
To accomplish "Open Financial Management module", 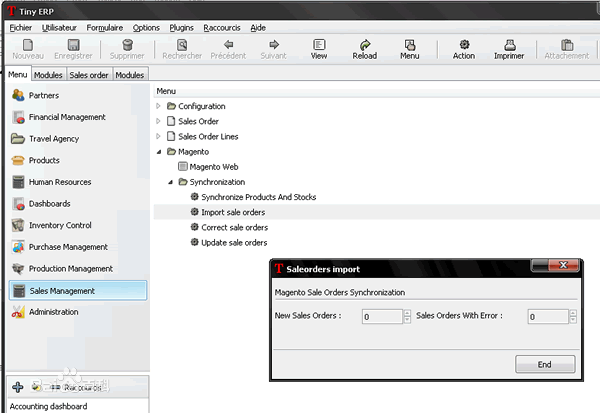I will 67,117.
